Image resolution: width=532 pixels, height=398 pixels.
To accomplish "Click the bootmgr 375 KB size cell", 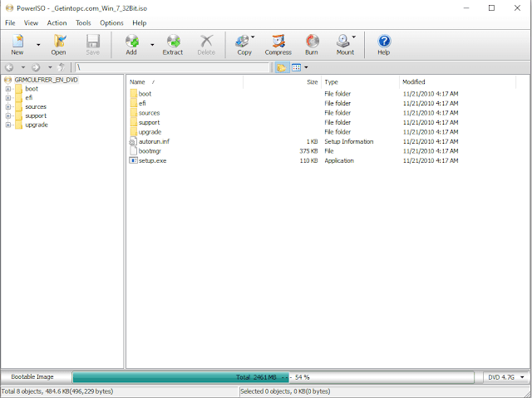I will pyautogui.click(x=308, y=151).
